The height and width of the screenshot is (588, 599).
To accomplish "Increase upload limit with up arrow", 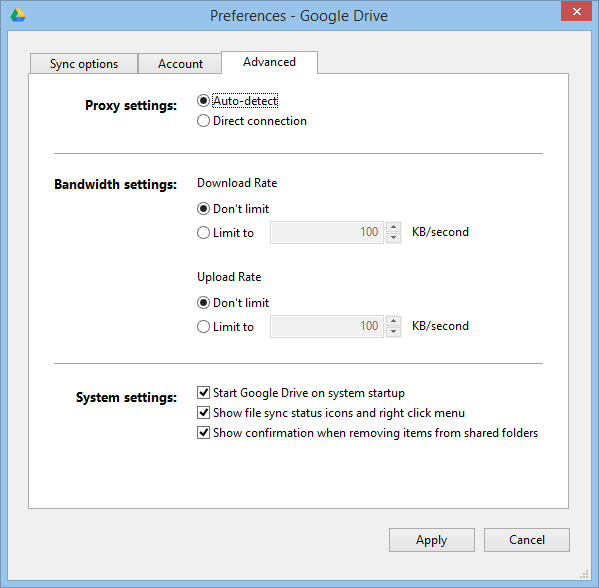I will pyautogui.click(x=393, y=321).
